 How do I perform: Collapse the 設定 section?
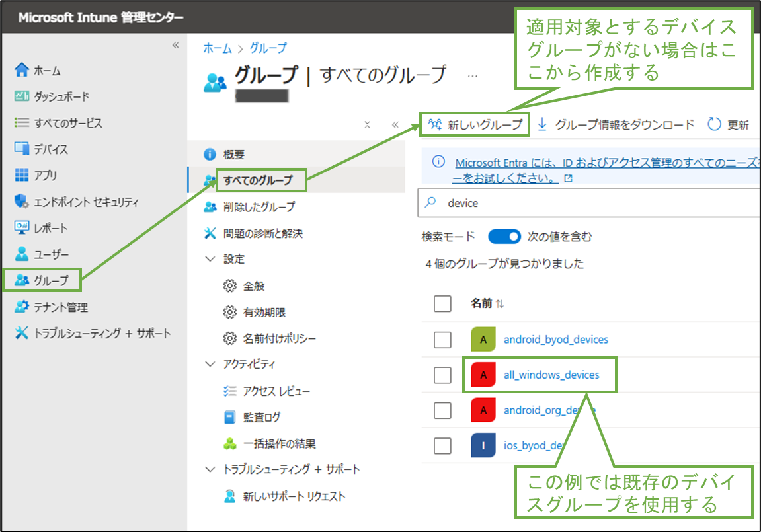point(210,259)
